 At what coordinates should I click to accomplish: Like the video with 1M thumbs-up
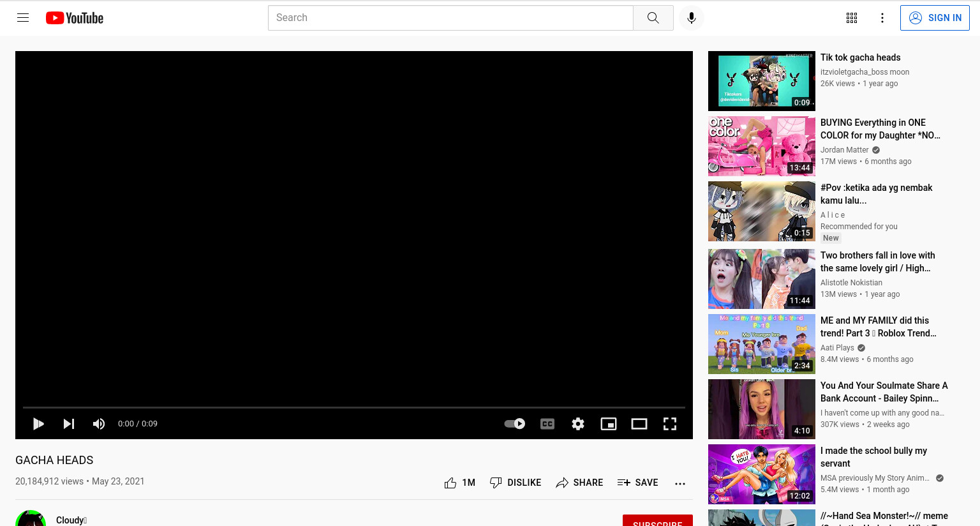tap(460, 483)
